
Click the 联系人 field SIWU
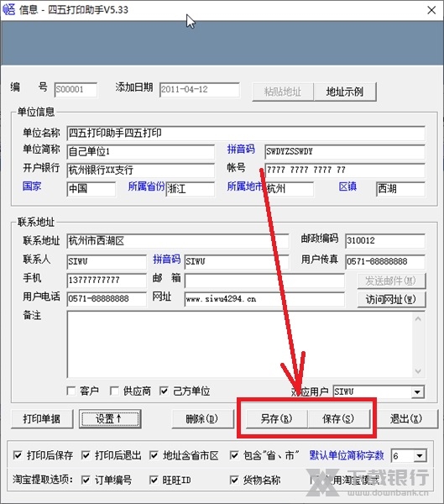[x=107, y=261]
